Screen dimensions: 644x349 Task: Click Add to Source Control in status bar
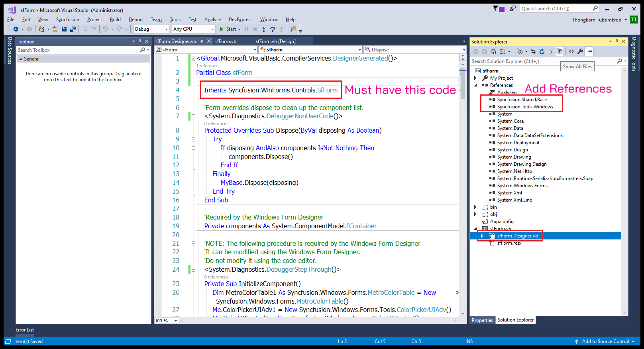pos(605,341)
